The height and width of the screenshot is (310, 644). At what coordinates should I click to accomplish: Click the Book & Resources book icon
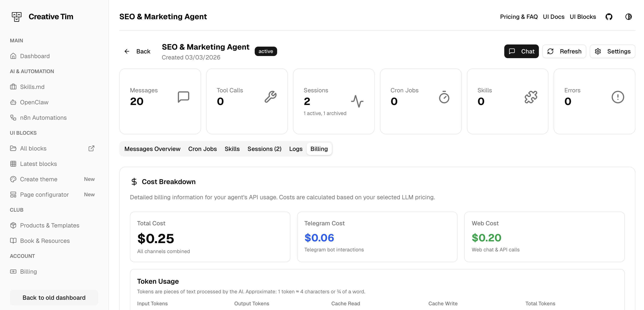[x=13, y=241]
